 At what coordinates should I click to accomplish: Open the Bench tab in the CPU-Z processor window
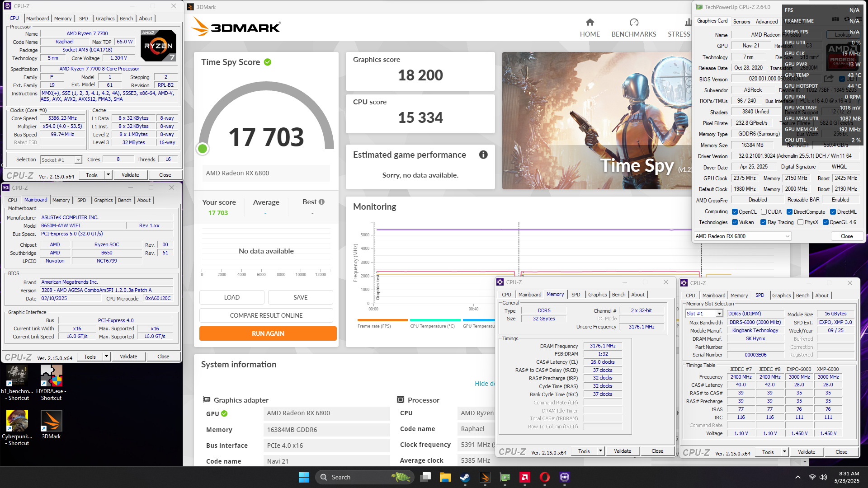coord(127,19)
